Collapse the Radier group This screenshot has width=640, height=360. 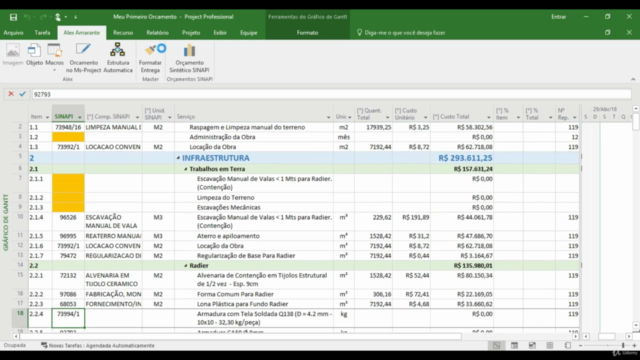pos(186,266)
